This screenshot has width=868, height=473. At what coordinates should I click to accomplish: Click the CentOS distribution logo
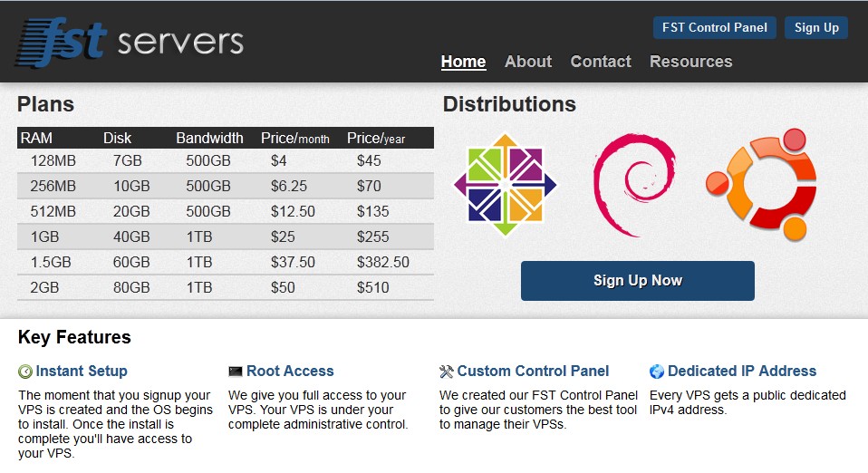(505, 185)
